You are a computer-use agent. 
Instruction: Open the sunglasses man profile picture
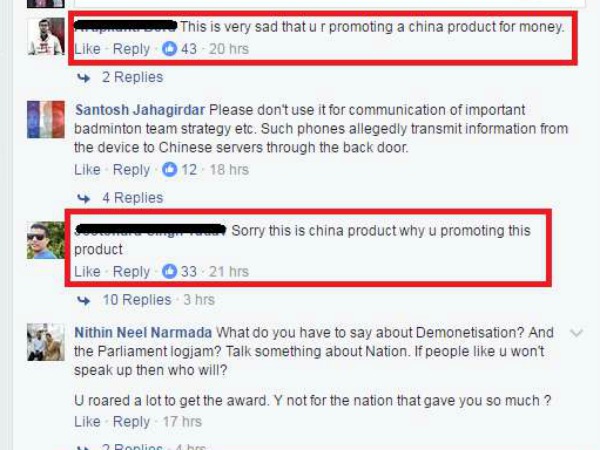(46, 240)
